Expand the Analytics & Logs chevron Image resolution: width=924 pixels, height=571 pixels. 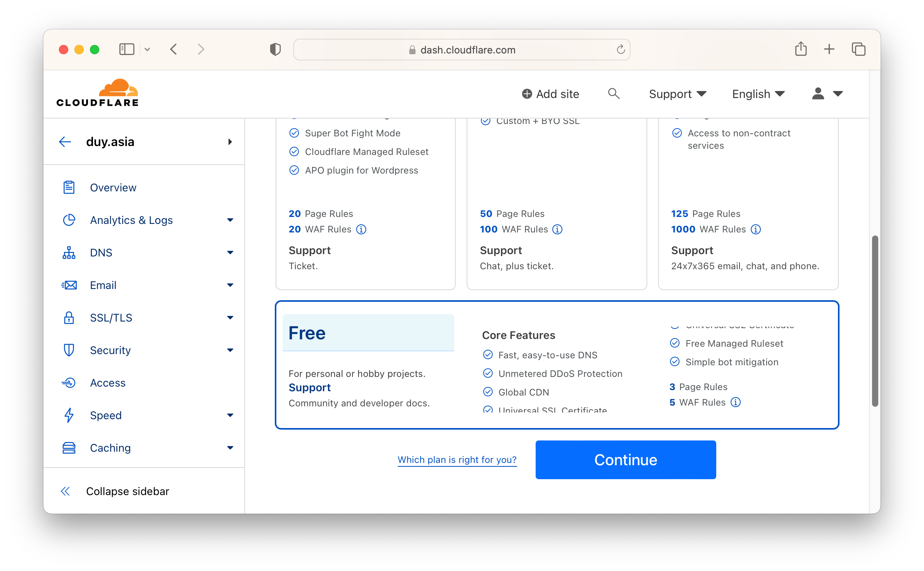click(x=230, y=220)
